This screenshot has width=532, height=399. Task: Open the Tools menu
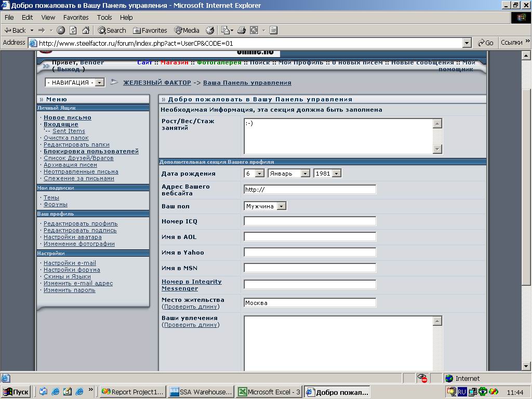tap(104, 17)
